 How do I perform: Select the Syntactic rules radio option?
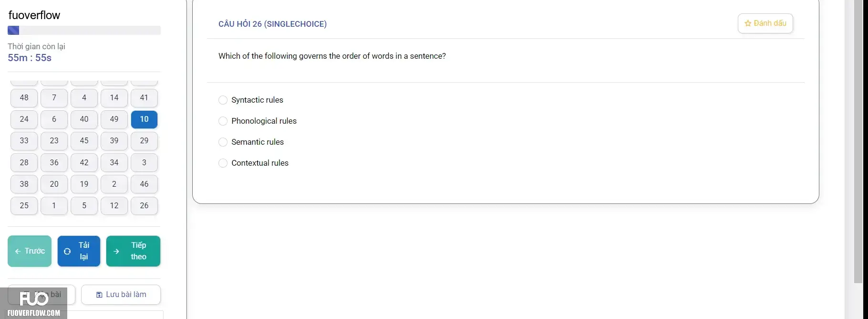(x=223, y=100)
